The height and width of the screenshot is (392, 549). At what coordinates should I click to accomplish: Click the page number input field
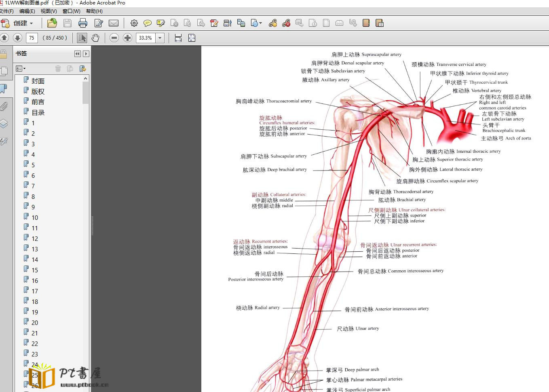pyautogui.click(x=32, y=38)
